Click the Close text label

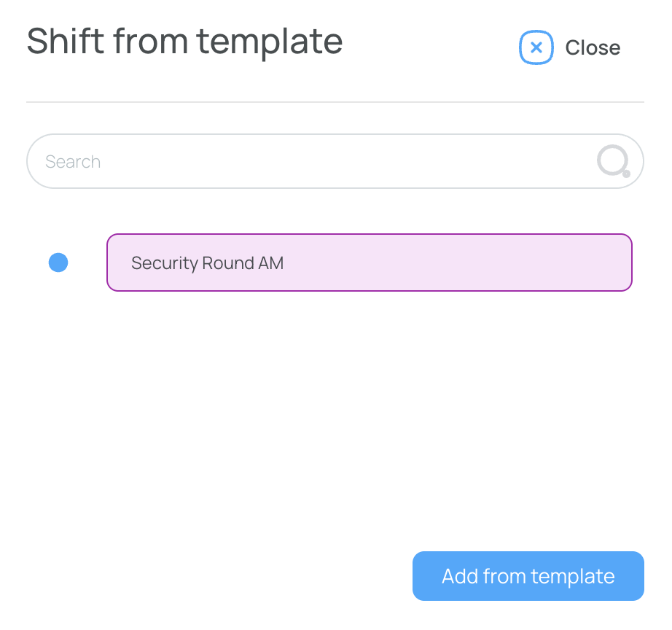(x=593, y=47)
